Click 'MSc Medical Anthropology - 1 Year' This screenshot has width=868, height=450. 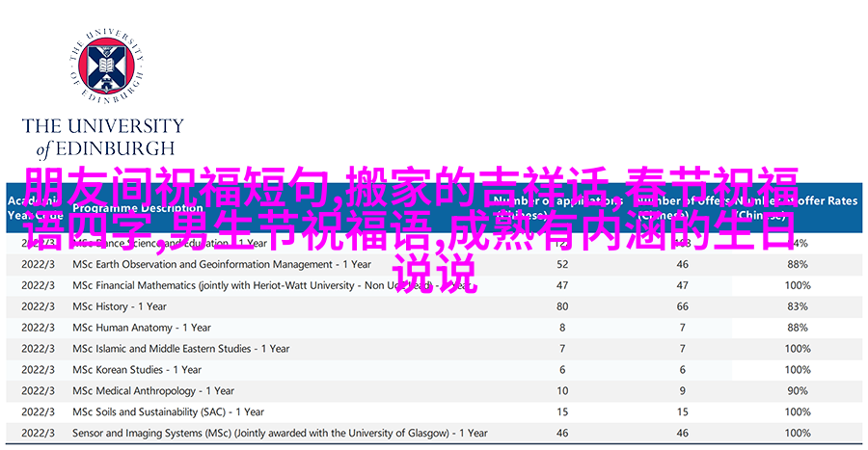coord(153,391)
